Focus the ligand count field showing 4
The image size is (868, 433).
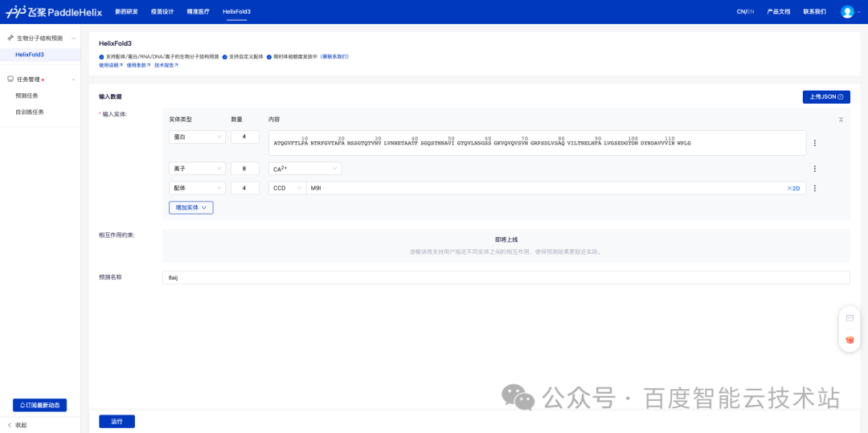tap(244, 188)
